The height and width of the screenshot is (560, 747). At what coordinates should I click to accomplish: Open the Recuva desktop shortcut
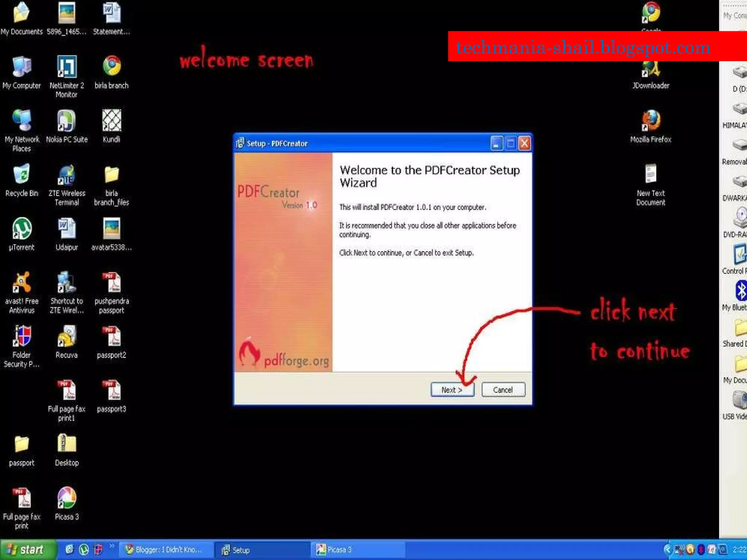(x=67, y=337)
